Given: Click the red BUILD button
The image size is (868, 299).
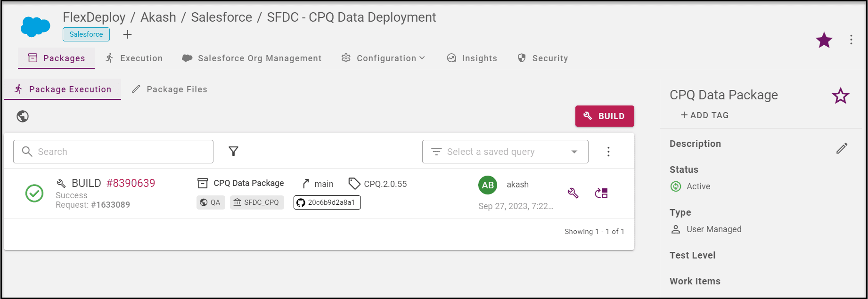Looking at the screenshot, I should [605, 116].
